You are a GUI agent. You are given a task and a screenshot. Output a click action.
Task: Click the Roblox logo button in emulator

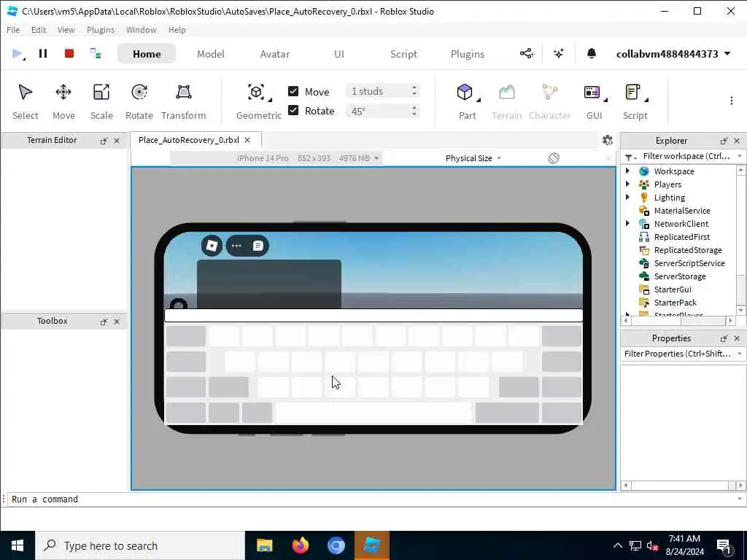212,246
